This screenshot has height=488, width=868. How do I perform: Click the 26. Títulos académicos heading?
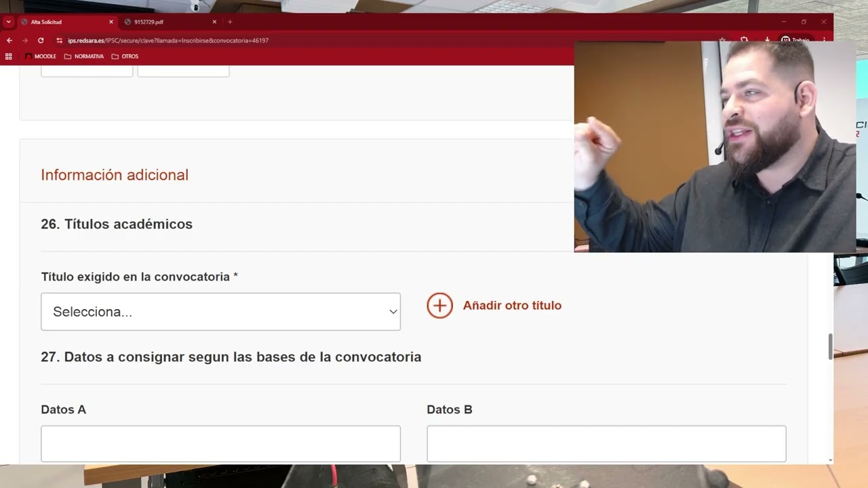[117, 224]
